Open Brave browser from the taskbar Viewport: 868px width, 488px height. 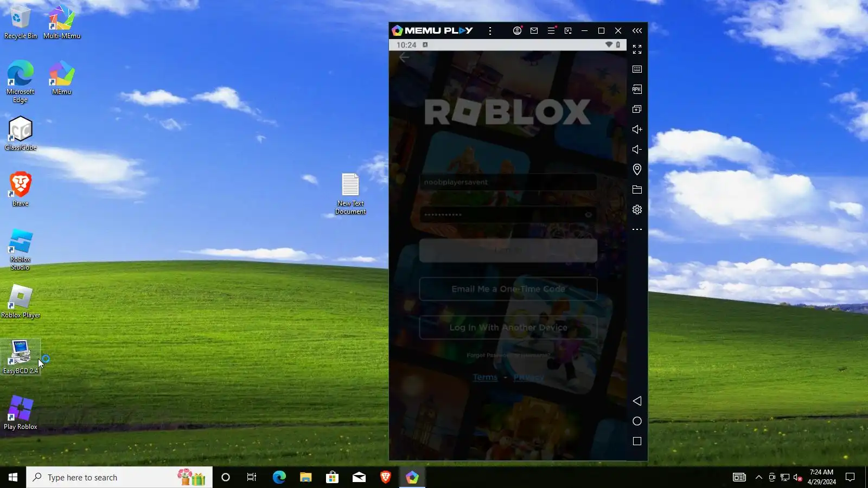point(386,477)
